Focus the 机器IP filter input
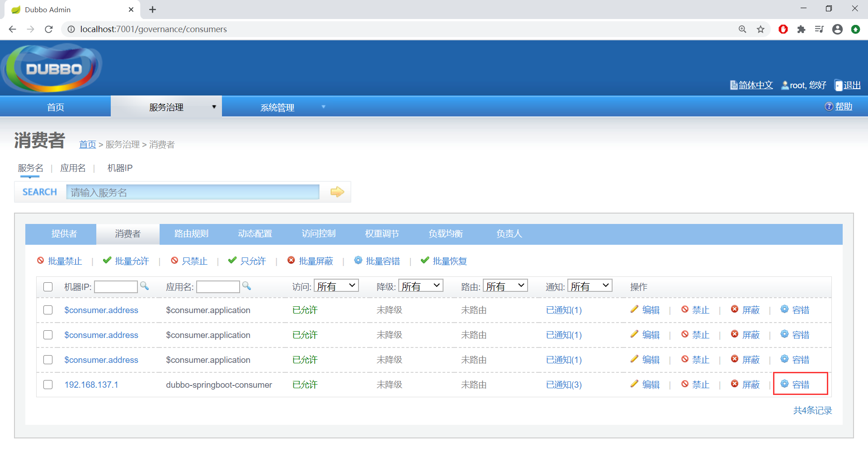The width and height of the screenshot is (868, 466). (116, 287)
